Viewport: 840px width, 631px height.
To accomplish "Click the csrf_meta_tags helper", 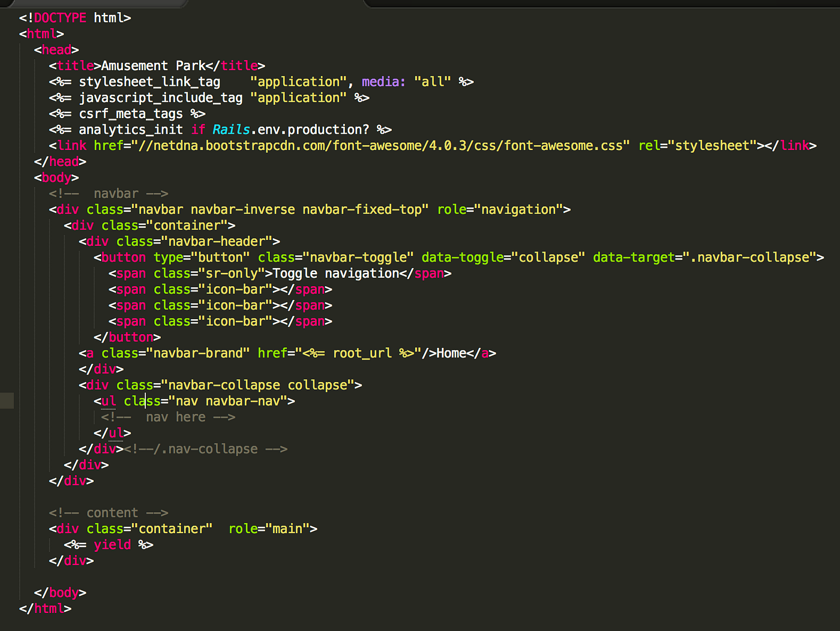I will pyautogui.click(x=131, y=114).
